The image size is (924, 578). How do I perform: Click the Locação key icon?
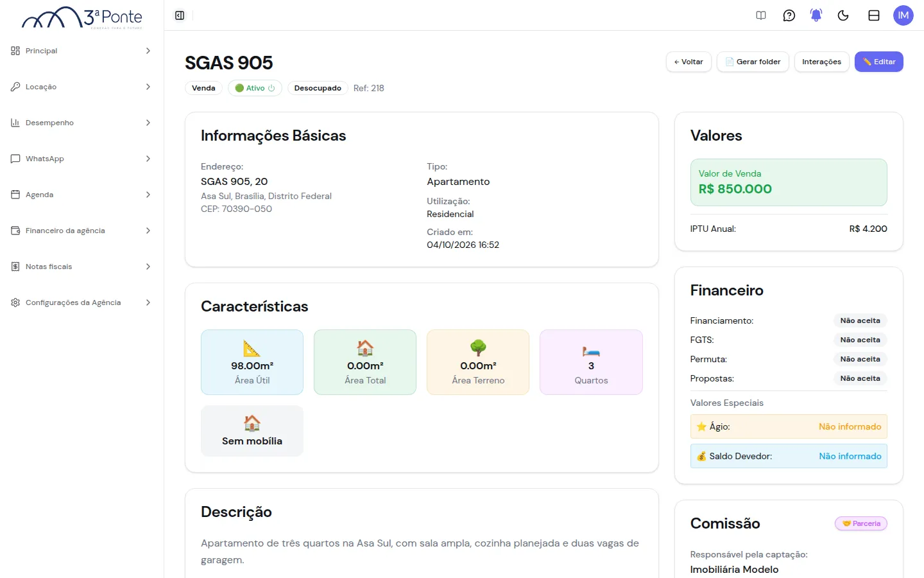coord(15,87)
